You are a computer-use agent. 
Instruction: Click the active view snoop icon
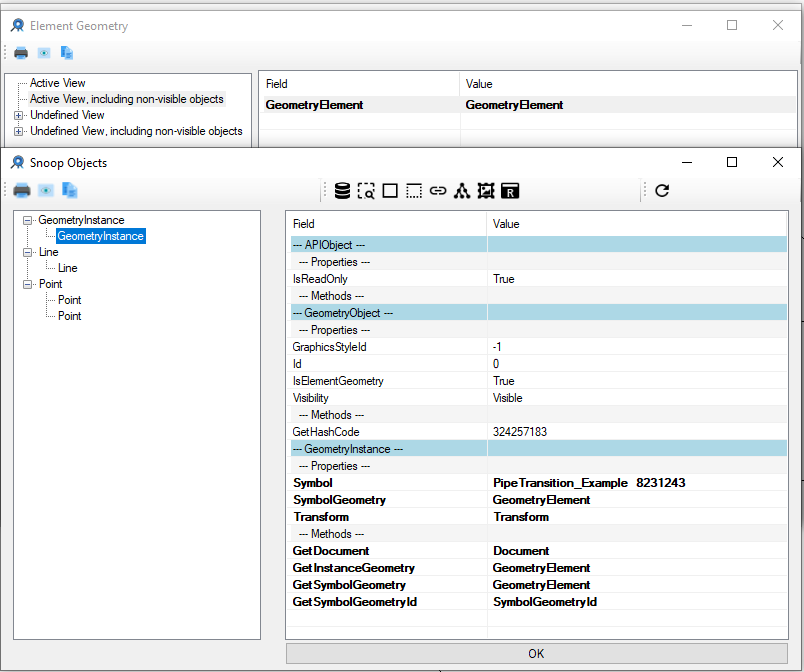[486, 191]
